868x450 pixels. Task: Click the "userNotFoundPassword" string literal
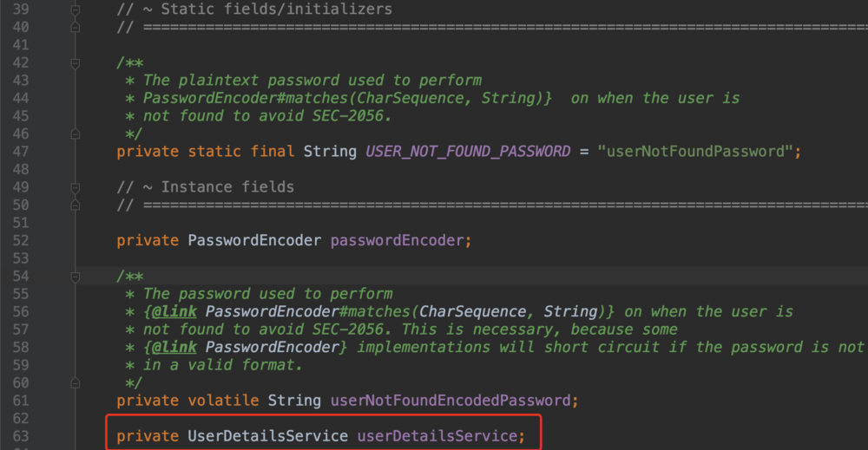tap(693, 152)
